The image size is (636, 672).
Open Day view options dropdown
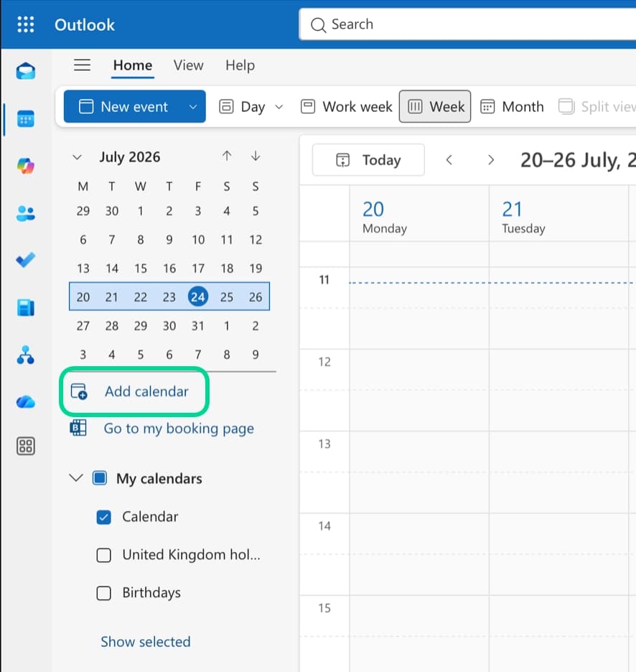[279, 107]
